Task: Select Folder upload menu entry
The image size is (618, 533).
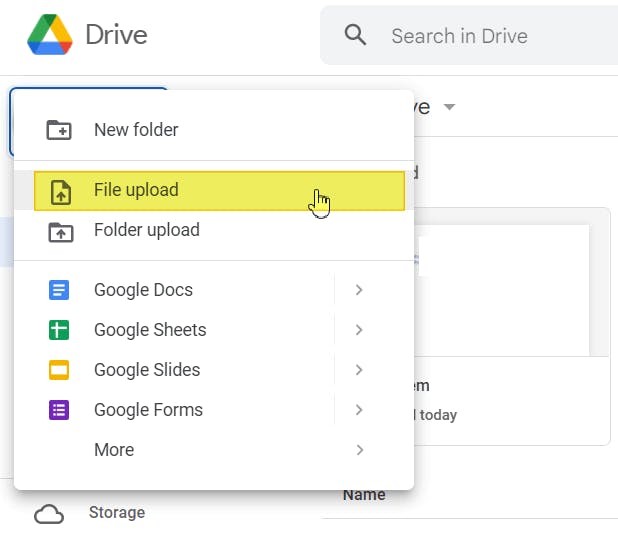Action: (214, 231)
